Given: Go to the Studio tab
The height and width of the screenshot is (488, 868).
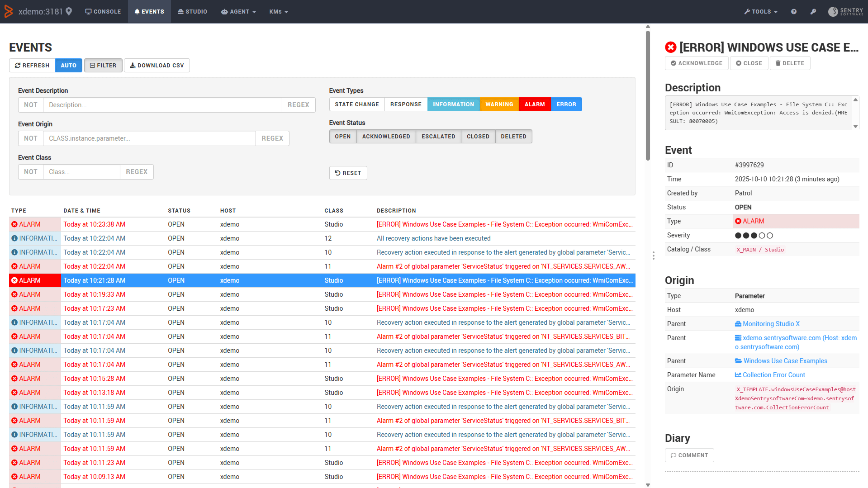Looking at the screenshot, I should [x=193, y=12].
